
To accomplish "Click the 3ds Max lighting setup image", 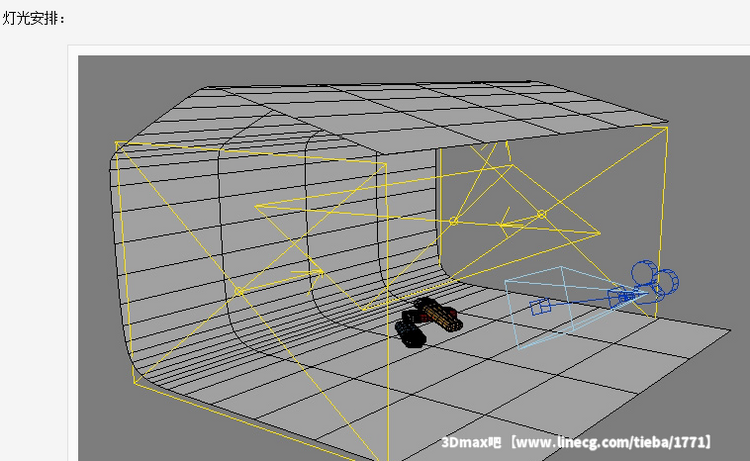I will [414, 258].
